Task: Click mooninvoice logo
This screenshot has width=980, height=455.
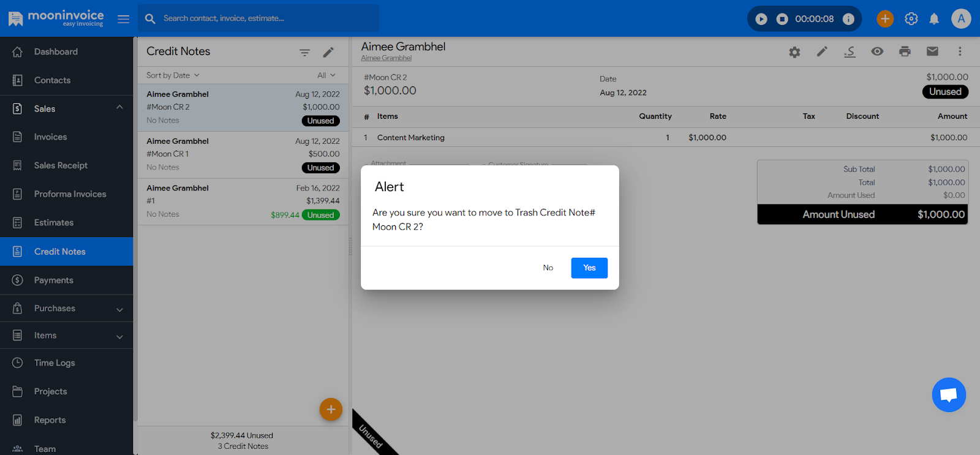Action: coord(56,18)
